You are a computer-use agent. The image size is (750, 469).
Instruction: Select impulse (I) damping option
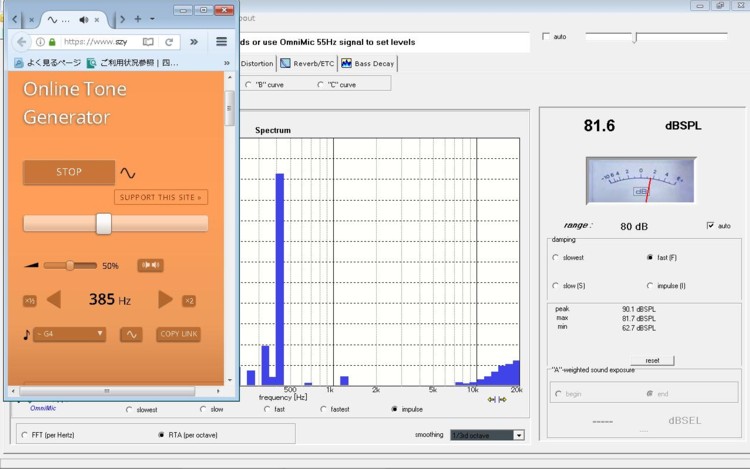tap(650, 285)
